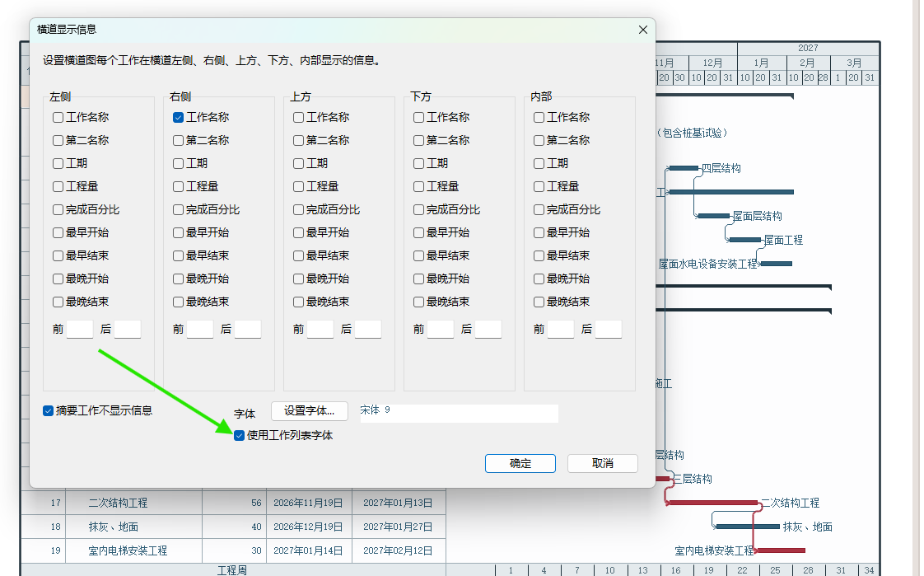The image size is (924, 576).
Task: Click the 屋面水电设备安装工程 Gantt label
Action: (707, 265)
